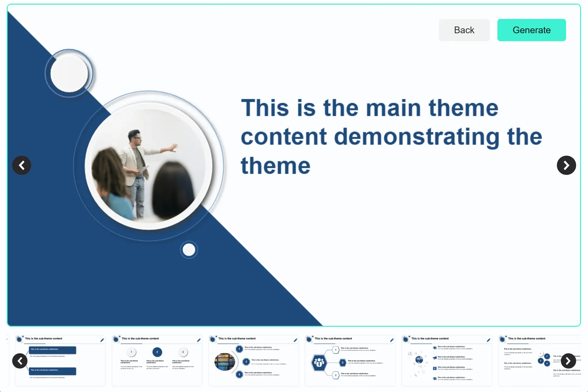Click pencil icon on numbered-circles thumbnail
Viewport: 588px width, 392px height.
(199, 340)
